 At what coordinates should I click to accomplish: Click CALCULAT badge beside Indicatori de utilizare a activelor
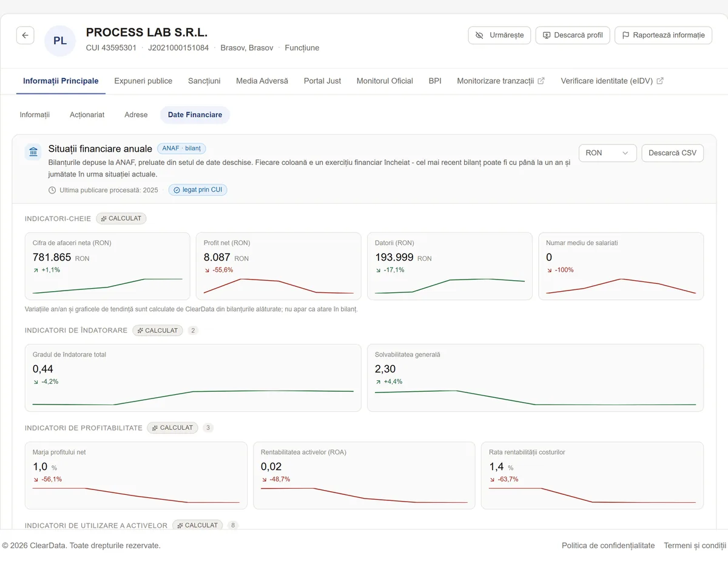click(198, 525)
